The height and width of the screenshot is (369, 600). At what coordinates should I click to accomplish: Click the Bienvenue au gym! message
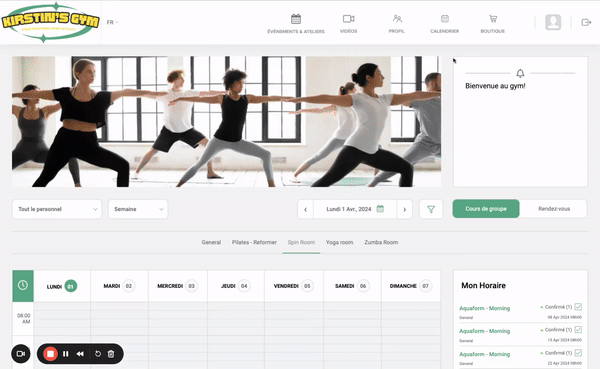coord(495,86)
